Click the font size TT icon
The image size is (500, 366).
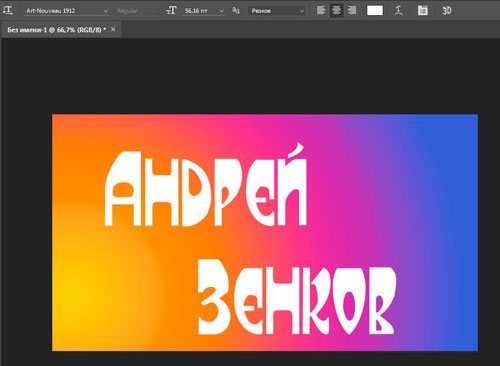tap(171, 11)
